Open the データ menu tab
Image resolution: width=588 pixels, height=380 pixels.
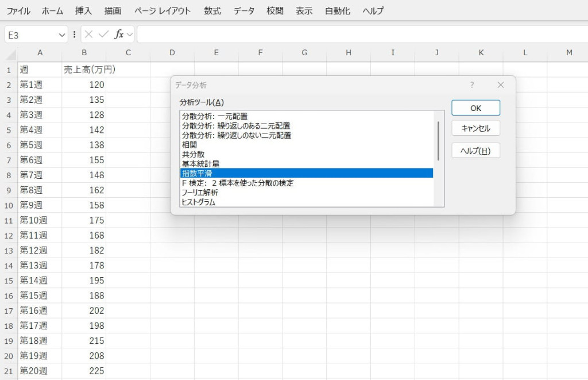244,10
